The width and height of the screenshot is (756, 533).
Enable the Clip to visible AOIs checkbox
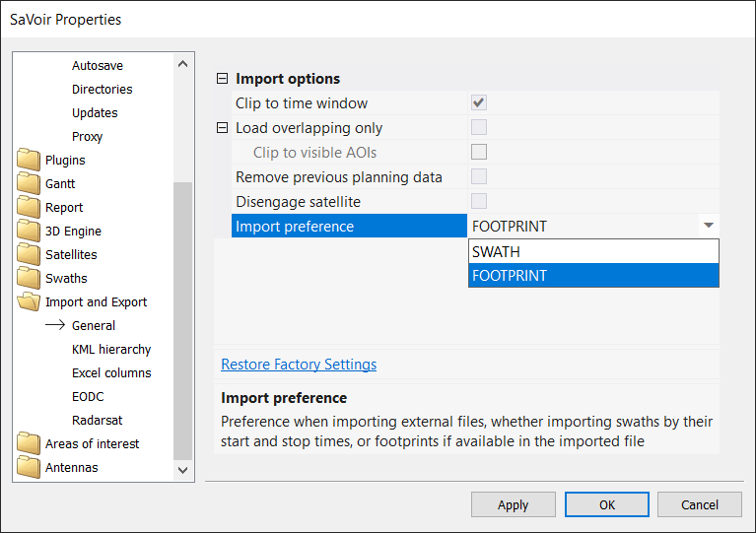(x=479, y=152)
